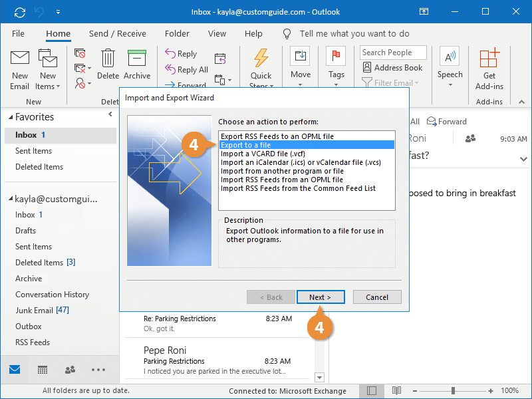Image resolution: width=532 pixels, height=399 pixels.
Task: Click the Search People field
Action: 393,53
